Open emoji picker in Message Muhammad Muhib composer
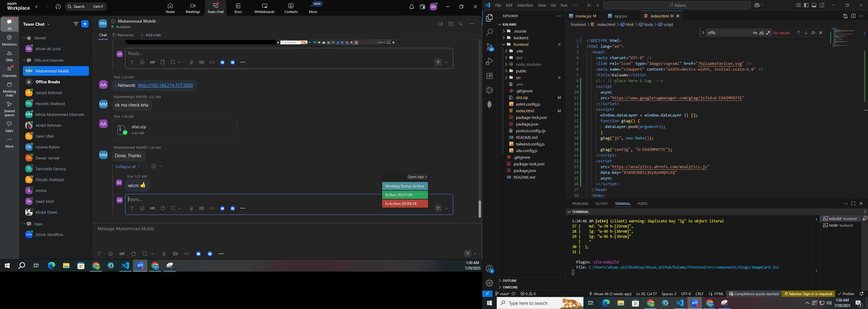 click(x=111, y=254)
